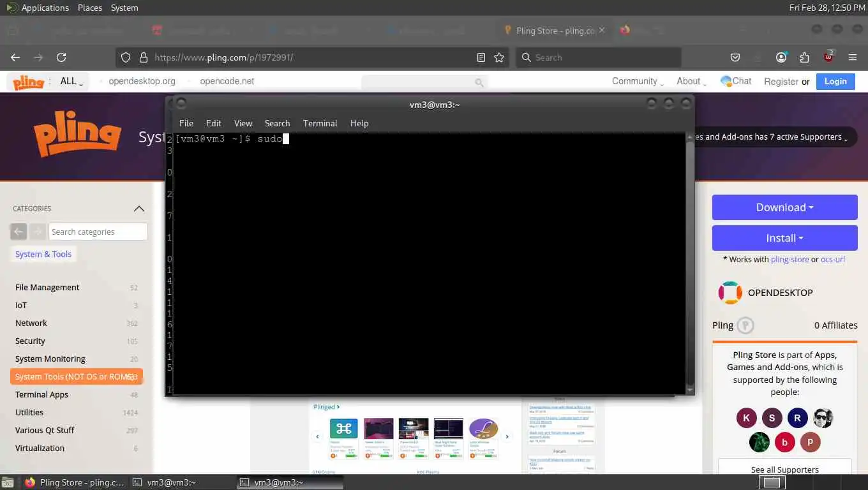Select System & Tools category tag

point(43,254)
